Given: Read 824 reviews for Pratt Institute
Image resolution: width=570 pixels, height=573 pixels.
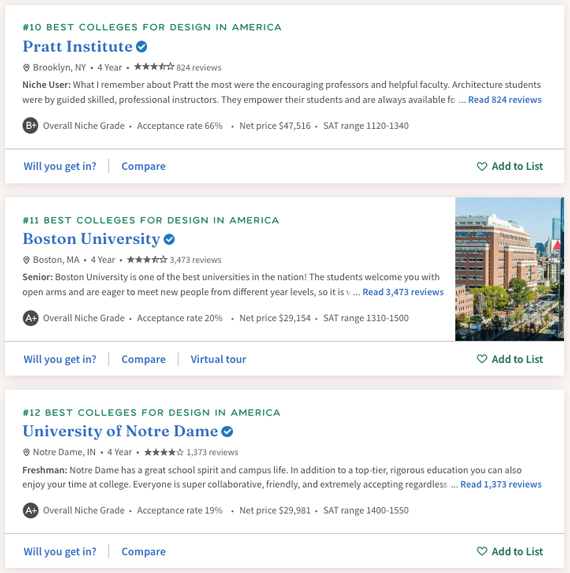Looking at the screenshot, I should pos(505,100).
